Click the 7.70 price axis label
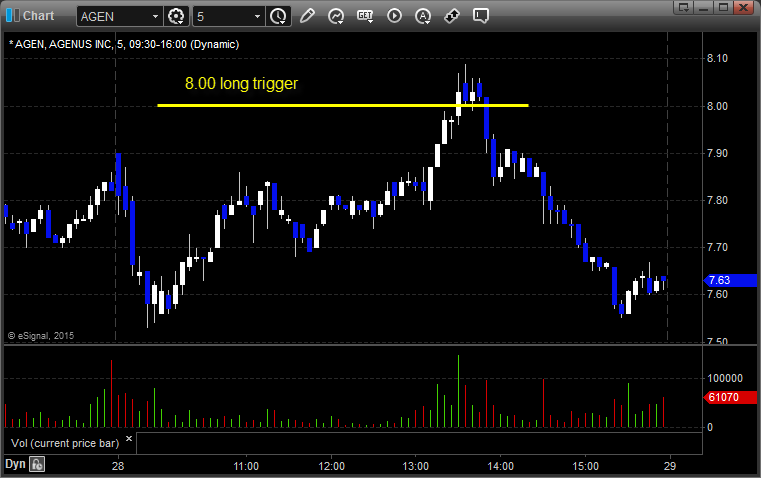 (717, 247)
